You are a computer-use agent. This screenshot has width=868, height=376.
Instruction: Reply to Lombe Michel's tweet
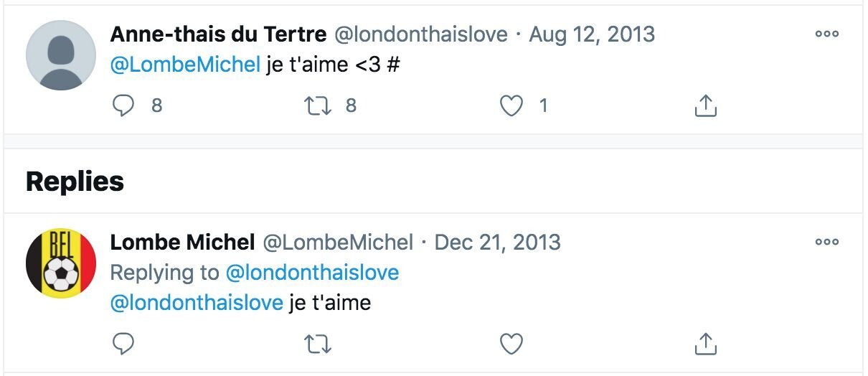pyautogui.click(x=124, y=344)
